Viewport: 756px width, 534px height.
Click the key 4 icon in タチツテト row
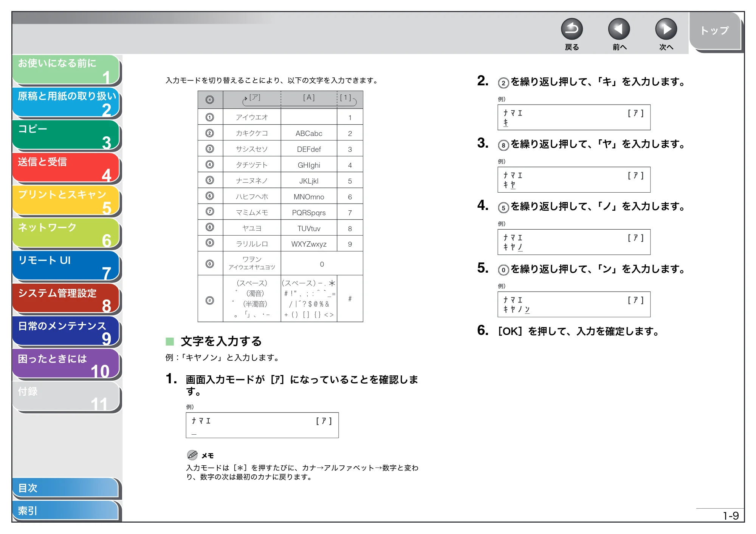point(210,164)
